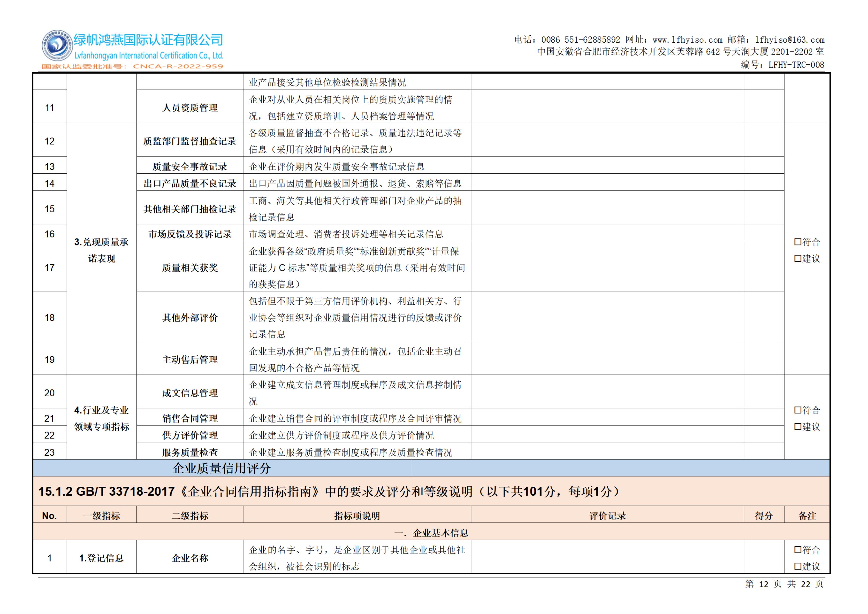
Task: Click the 一. 企业基本信息 section row
Action: click(431, 533)
